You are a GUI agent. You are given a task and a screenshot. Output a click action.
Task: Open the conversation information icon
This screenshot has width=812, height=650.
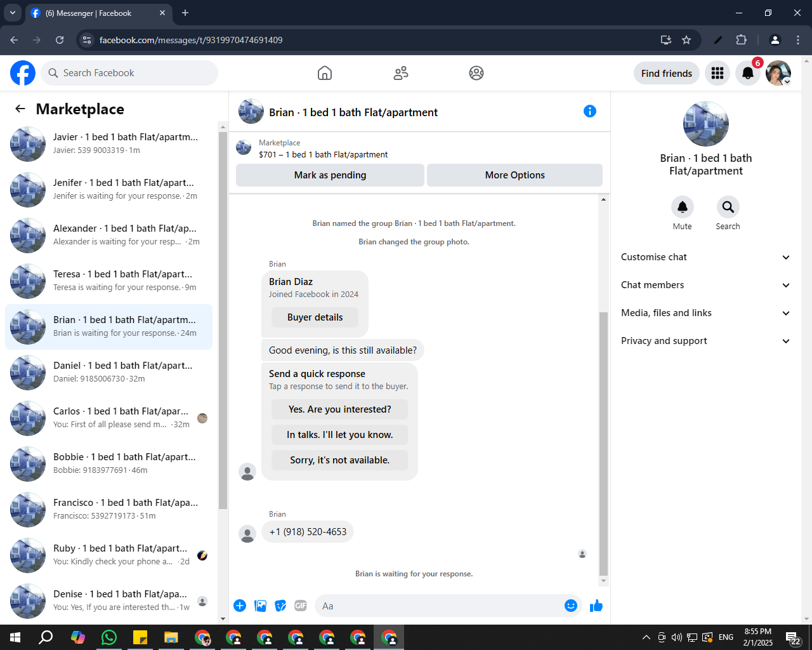(x=590, y=111)
